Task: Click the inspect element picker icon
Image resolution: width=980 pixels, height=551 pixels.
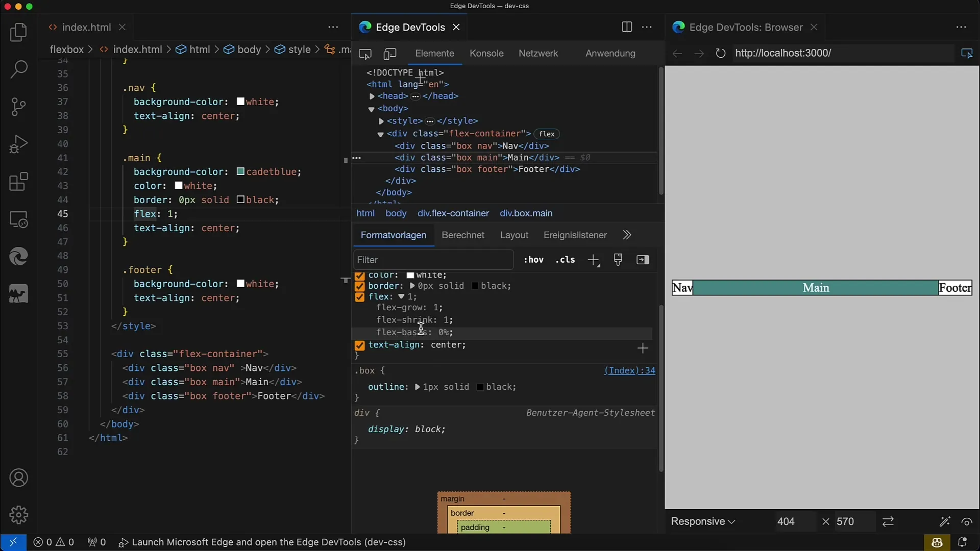Action: tap(365, 54)
